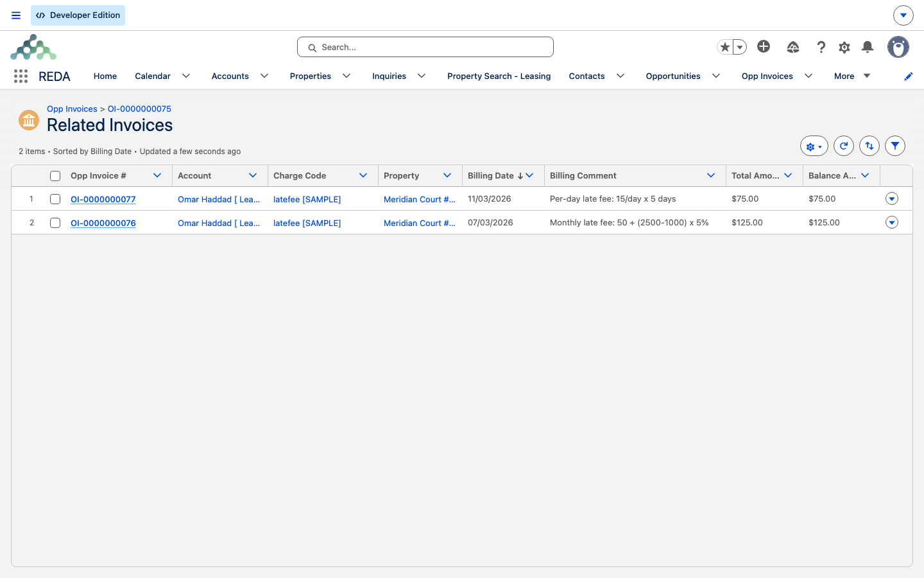Open the Opportunities tab
This screenshot has width=924, height=578.
click(x=673, y=76)
